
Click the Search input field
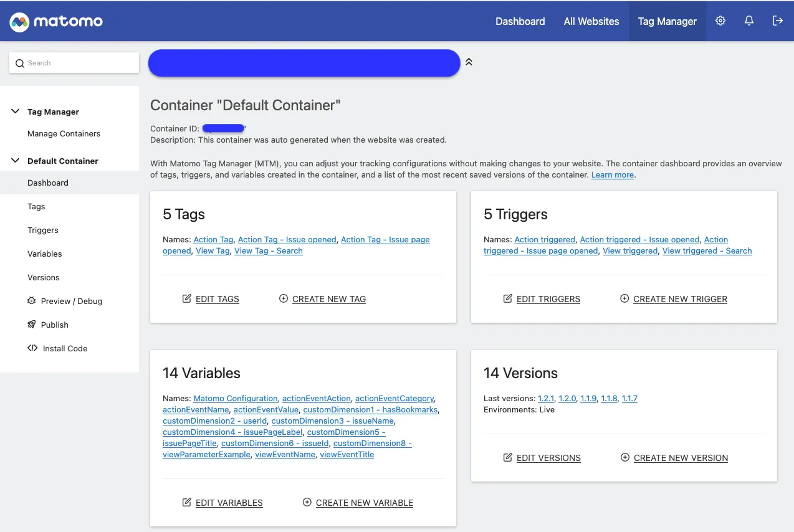pos(74,63)
